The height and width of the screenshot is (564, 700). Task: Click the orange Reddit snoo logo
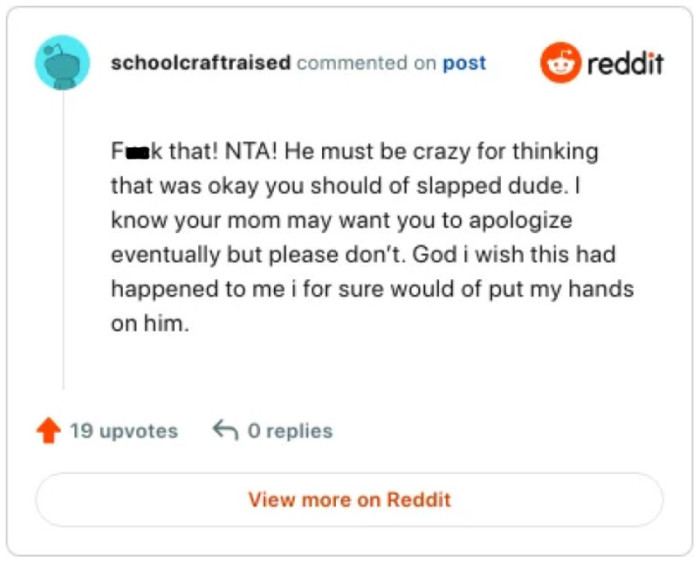coord(560,63)
